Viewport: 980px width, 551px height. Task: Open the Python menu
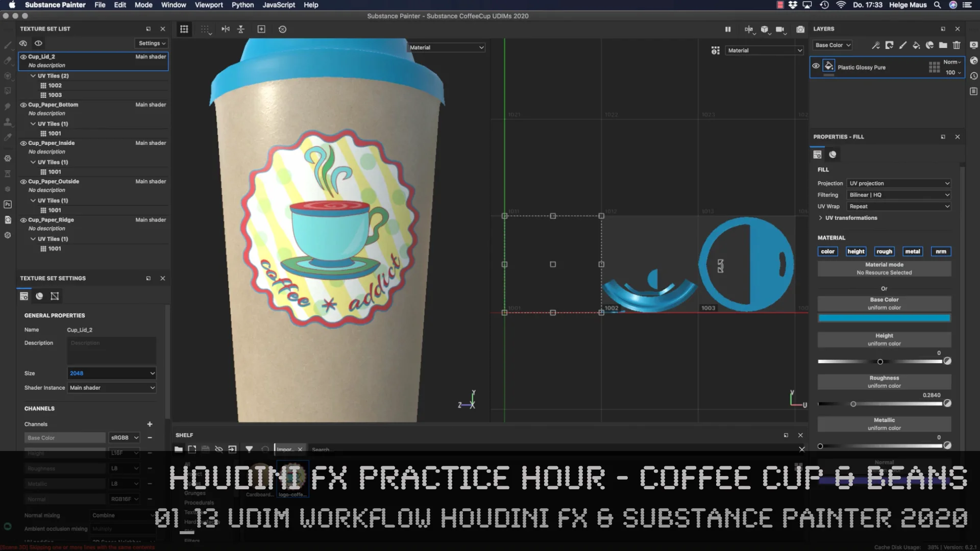[242, 5]
